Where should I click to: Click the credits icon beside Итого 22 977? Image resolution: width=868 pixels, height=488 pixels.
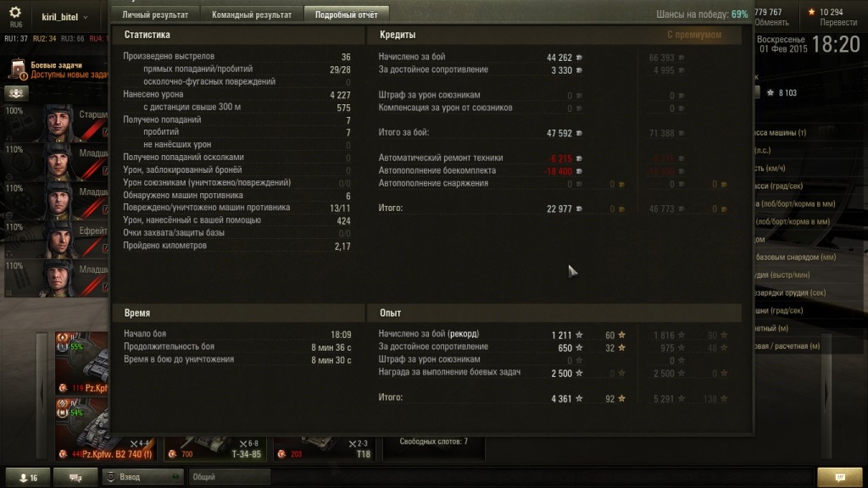(x=579, y=209)
